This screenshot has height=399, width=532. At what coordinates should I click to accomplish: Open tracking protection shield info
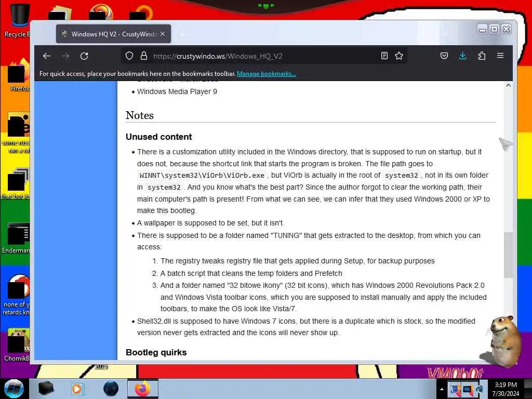[x=129, y=56]
